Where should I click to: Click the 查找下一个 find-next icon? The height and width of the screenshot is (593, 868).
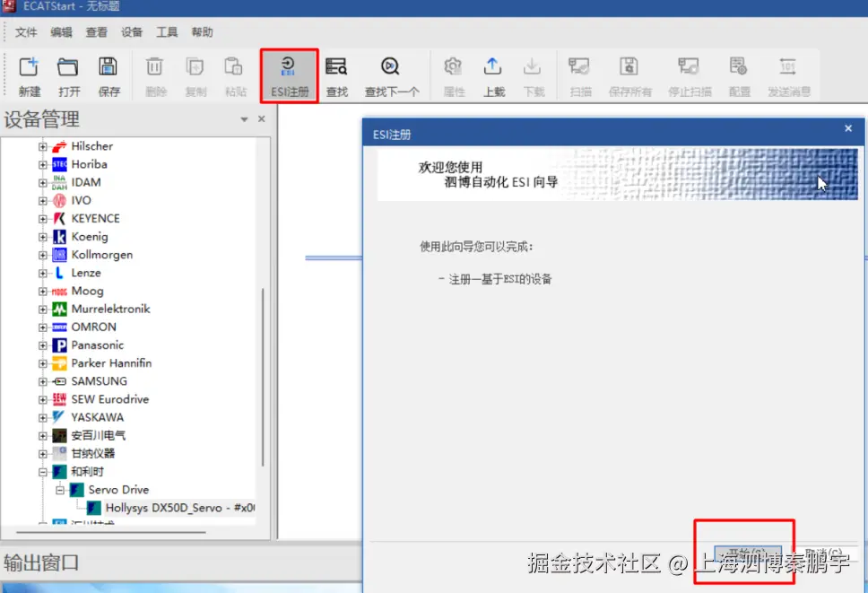388,70
